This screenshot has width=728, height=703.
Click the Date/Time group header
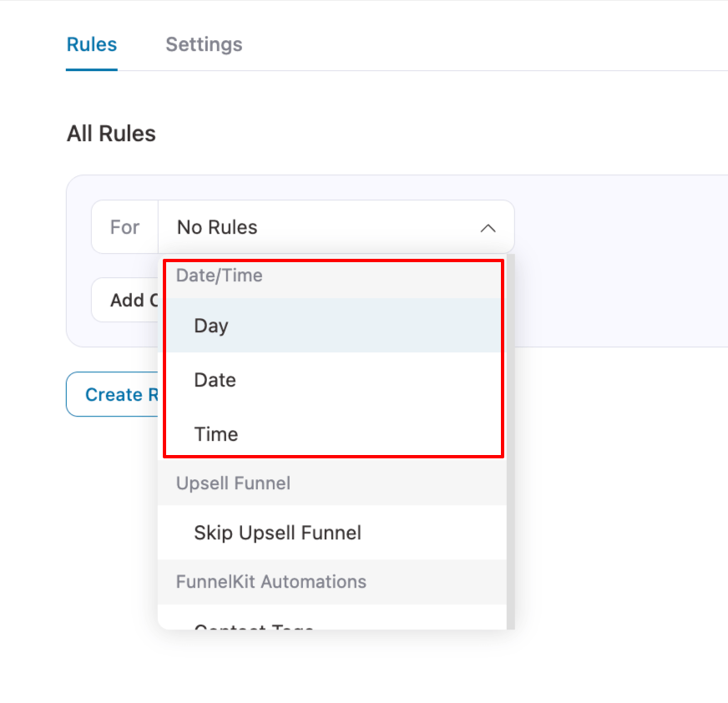[220, 276]
